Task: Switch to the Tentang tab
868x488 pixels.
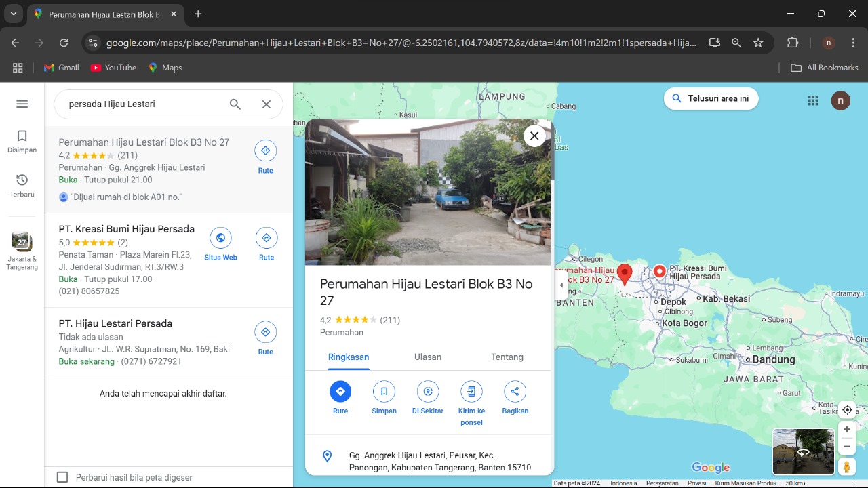Action: 507,357
